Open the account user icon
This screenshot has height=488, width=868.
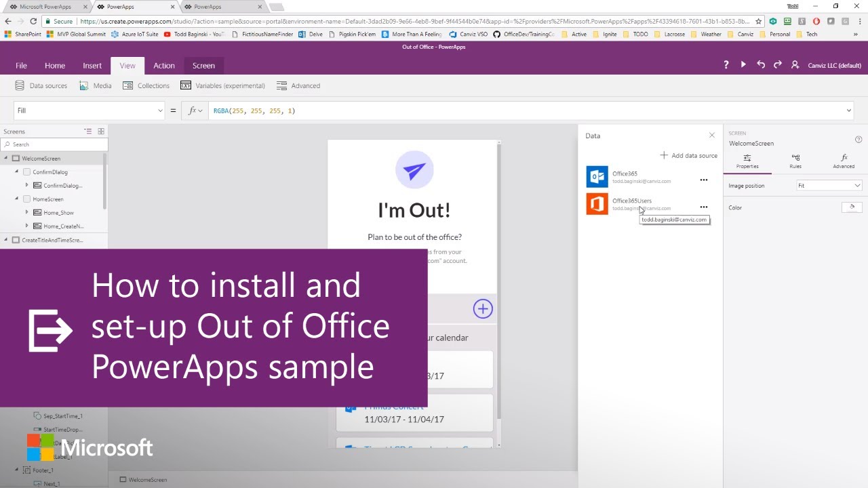(x=795, y=65)
